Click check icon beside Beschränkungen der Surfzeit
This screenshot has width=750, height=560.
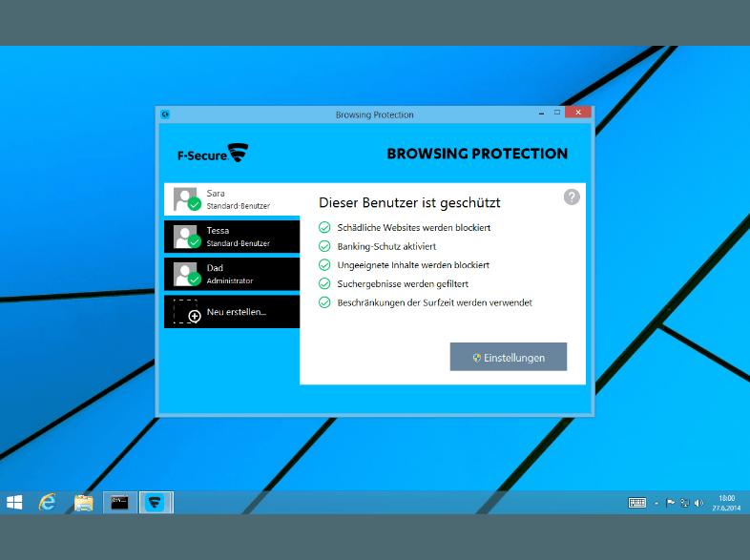click(324, 302)
